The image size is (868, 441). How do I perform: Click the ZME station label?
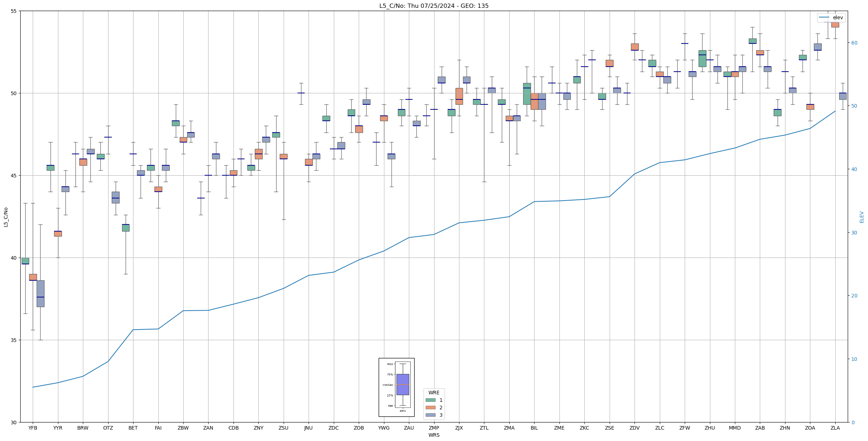pyautogui.click(x=559, y=428)
